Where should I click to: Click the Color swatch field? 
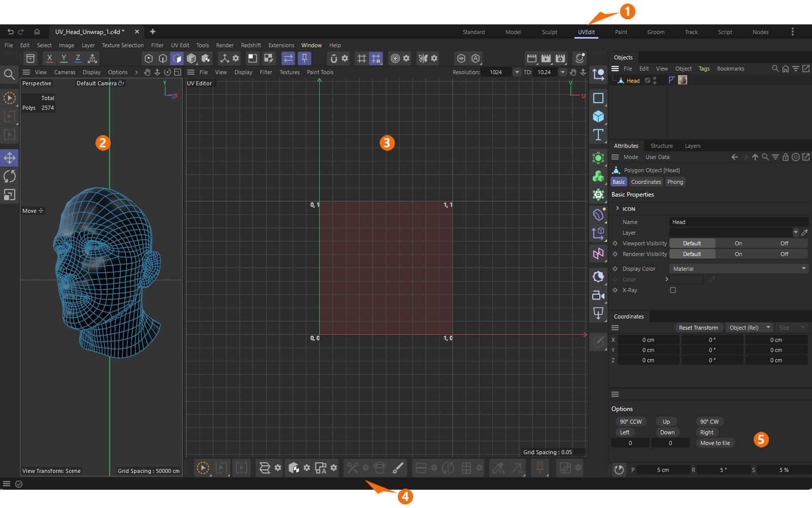(687, 279)
